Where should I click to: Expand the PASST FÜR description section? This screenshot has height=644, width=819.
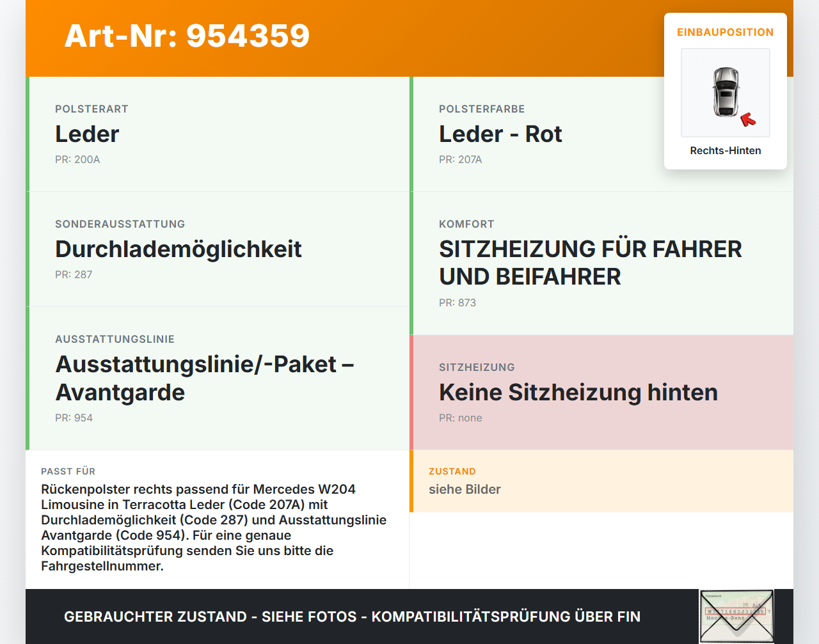pos(218,519)
